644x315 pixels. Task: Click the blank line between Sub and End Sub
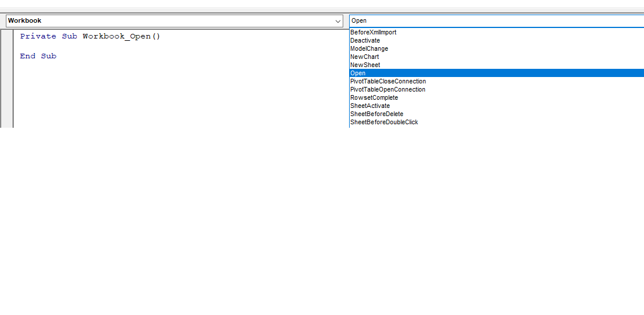coord(181,46)
